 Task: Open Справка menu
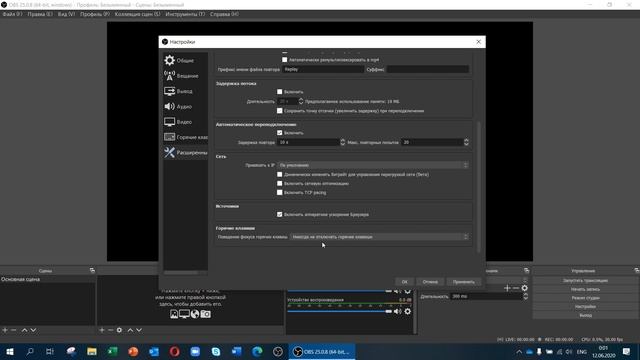point(224,14)
